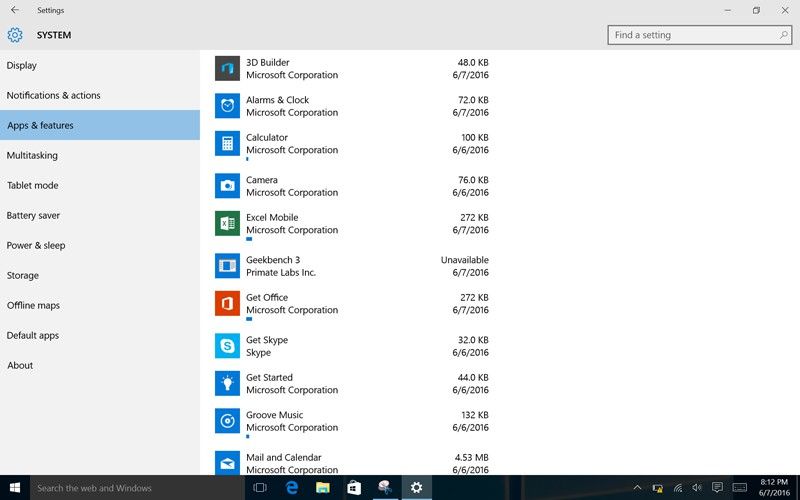Viewport: 800px width, 500px height.
Task: Click the Camera app name
Action: 261,180
